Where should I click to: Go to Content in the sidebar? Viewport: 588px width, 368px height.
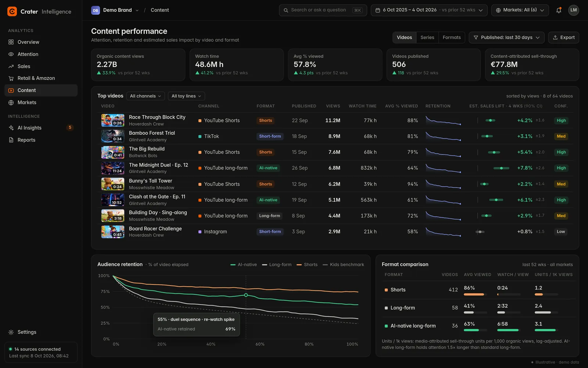click(x=41, y=90)
